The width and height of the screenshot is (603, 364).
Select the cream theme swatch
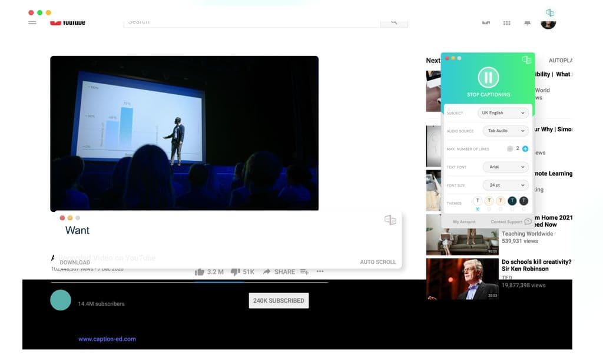[489, 200]
